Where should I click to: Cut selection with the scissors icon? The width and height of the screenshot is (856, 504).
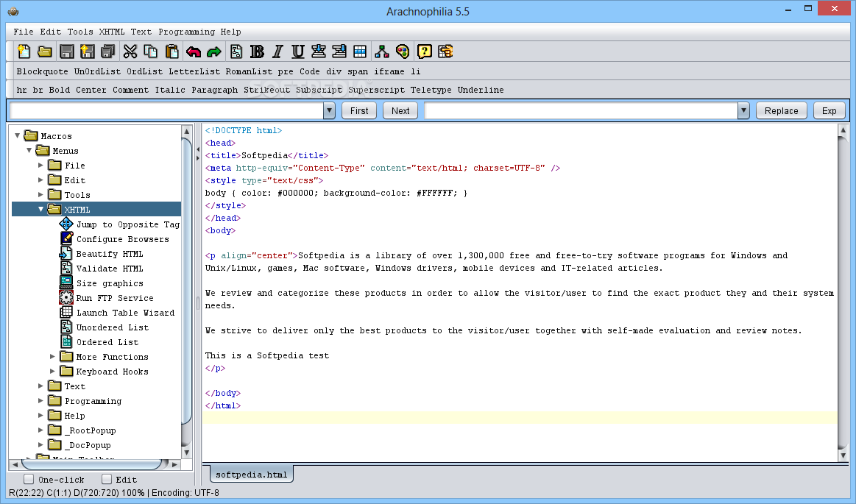click(x=130, y=52)
